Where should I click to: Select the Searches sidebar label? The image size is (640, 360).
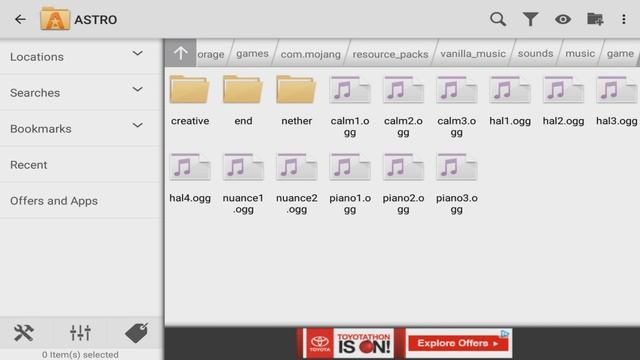click(x=35, y=93)
